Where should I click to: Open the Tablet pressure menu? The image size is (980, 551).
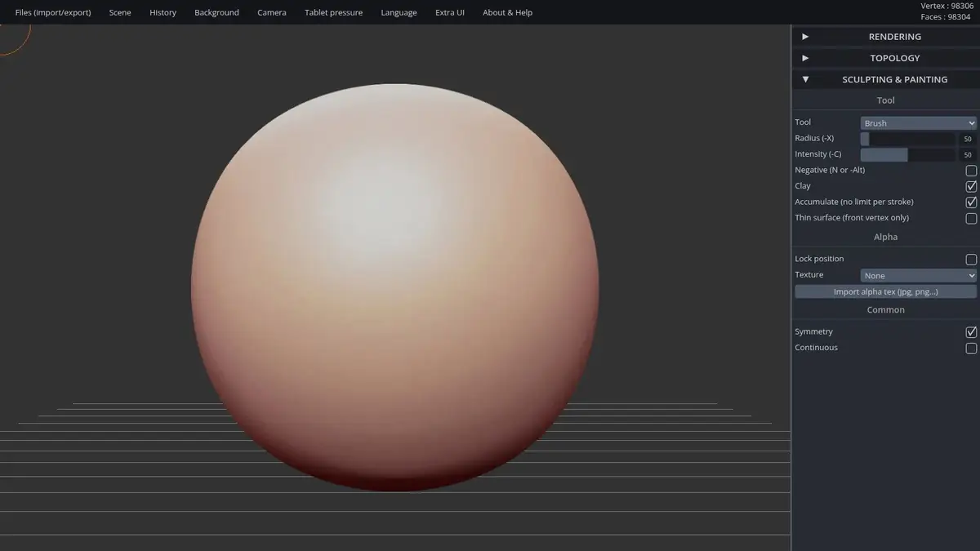(333, 12)
